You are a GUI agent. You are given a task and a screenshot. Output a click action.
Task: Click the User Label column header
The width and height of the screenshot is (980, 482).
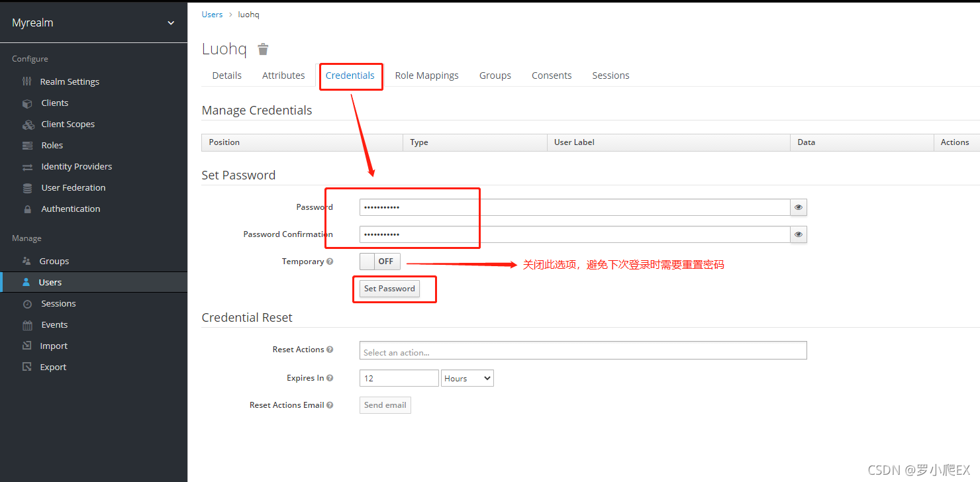pos(669,142)
